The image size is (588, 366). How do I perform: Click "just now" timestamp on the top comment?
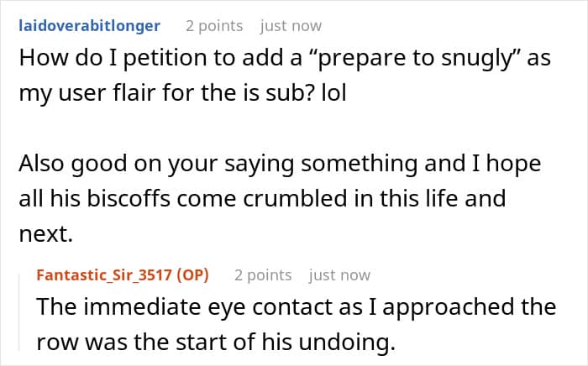[291, 26]
